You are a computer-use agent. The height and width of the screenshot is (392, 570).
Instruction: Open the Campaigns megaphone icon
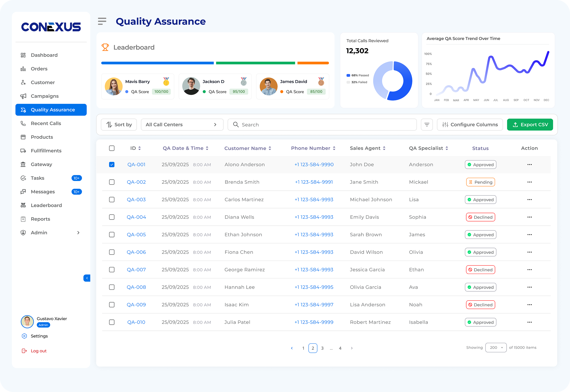[23, 96]
